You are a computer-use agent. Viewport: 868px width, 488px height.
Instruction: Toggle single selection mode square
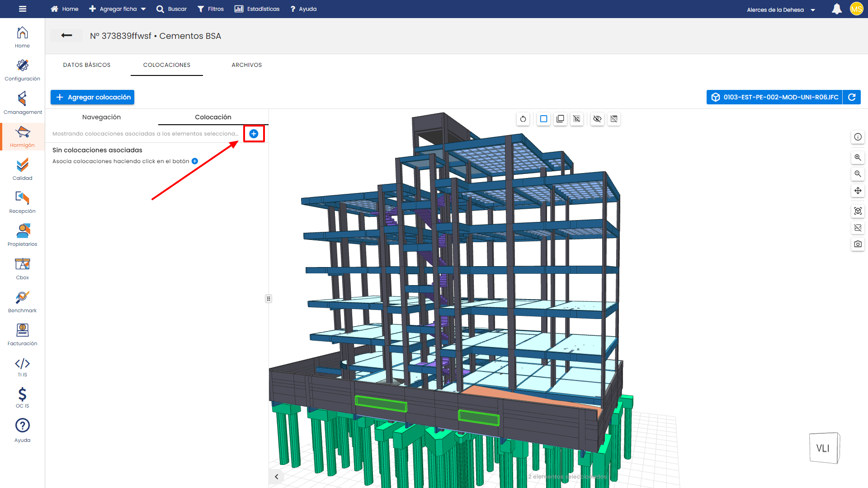(x=543, y=119)
